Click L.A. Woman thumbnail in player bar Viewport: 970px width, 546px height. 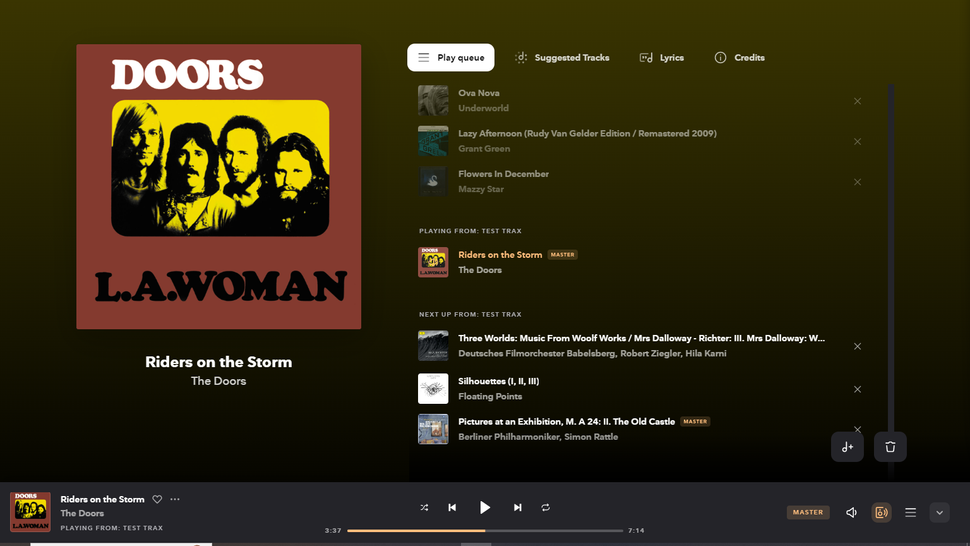tap(30, 511)
